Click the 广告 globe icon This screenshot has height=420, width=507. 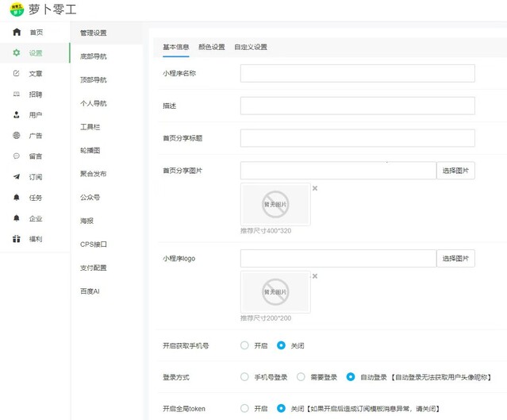click(x=17, y=136)
